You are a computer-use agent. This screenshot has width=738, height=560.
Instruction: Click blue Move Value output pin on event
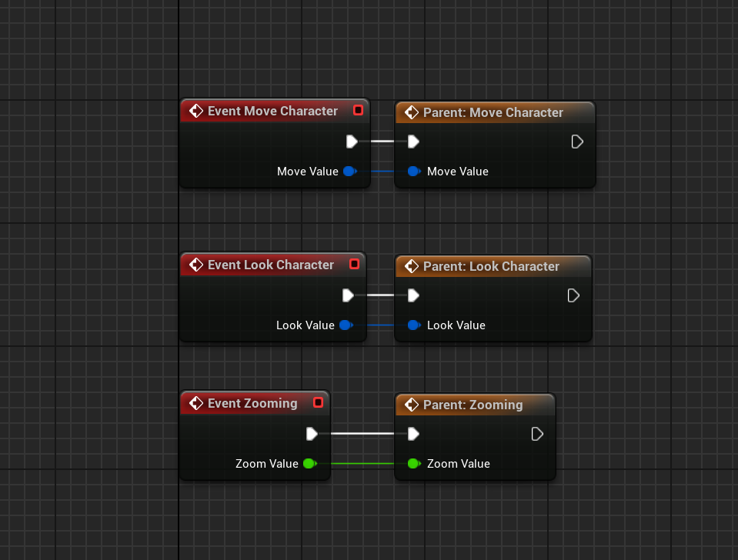click(x=349, y=172)
